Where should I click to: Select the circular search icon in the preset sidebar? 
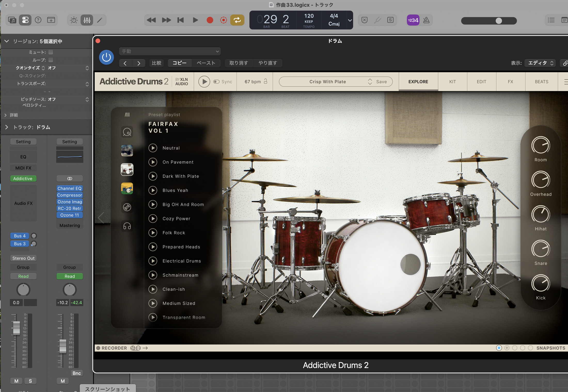click(127, 132)
